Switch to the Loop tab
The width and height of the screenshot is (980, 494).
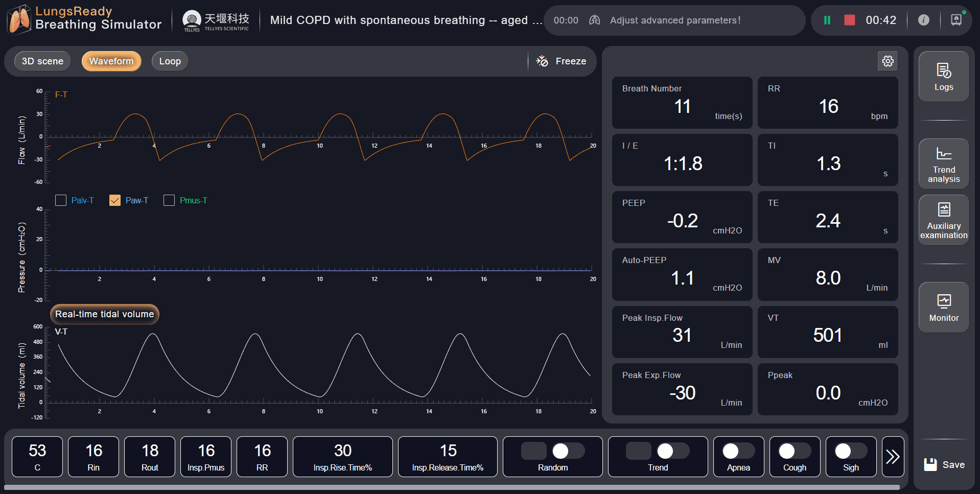click(170, 61)
